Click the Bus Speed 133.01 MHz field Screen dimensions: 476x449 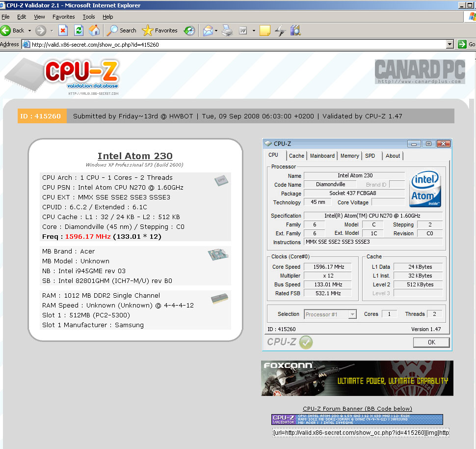[328, 284]
